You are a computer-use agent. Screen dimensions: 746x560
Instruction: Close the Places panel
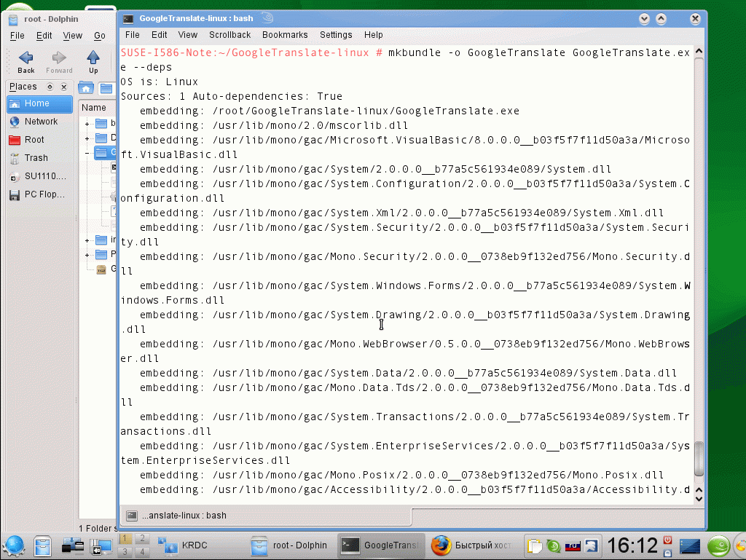pos(64,87)
